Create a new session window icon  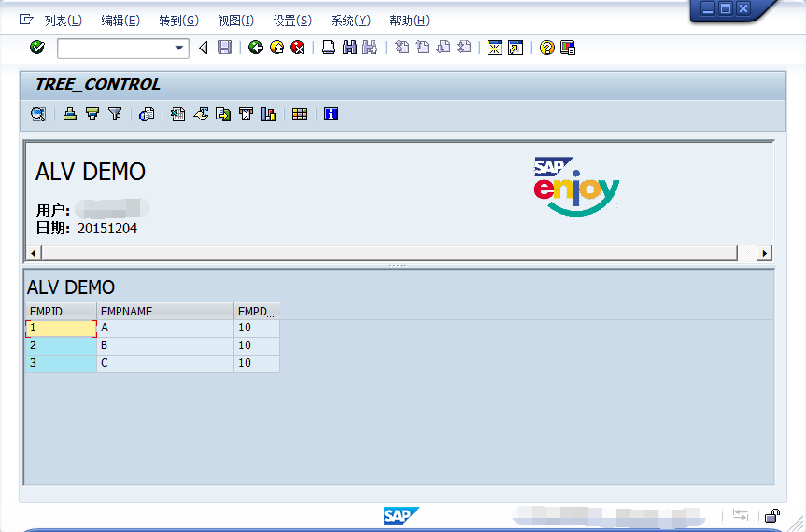click(494, 48)
